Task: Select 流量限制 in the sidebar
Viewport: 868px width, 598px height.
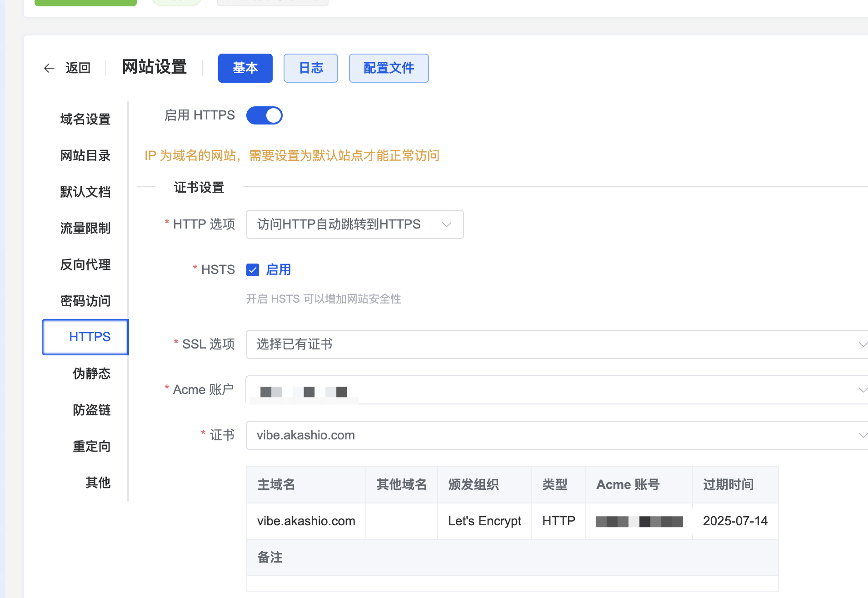Action: (85, 228)
